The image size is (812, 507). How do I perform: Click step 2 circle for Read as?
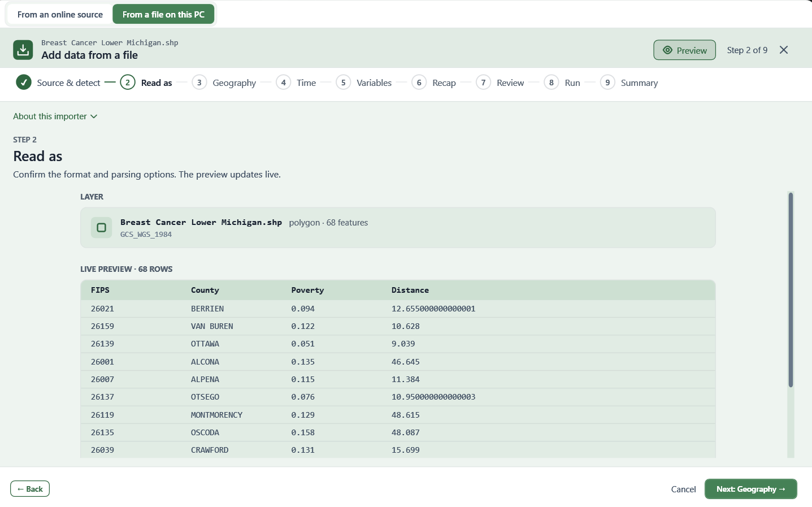pyautogui.click(x=128, y=83)
